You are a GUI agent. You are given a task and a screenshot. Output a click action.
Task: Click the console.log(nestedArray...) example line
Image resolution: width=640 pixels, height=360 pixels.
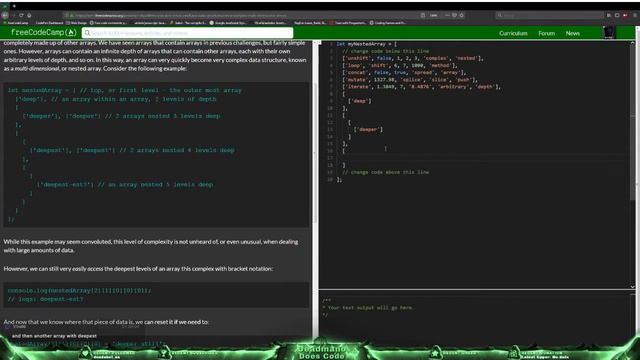(x=79, y=291)
